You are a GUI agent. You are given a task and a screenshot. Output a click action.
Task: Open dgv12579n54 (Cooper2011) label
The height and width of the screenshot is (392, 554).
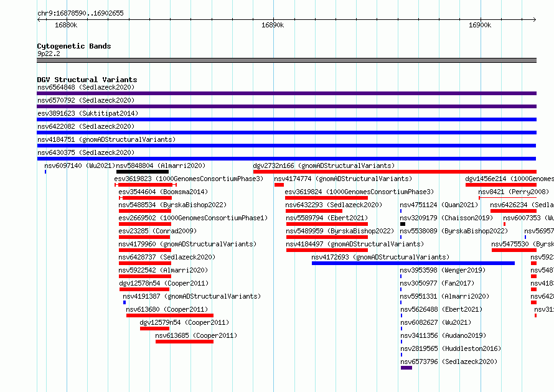tap(184, 322)
